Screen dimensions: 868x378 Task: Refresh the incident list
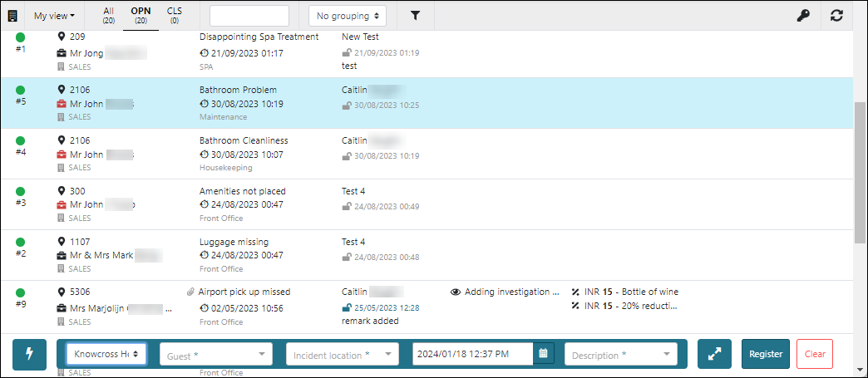[x=836, y=16]
